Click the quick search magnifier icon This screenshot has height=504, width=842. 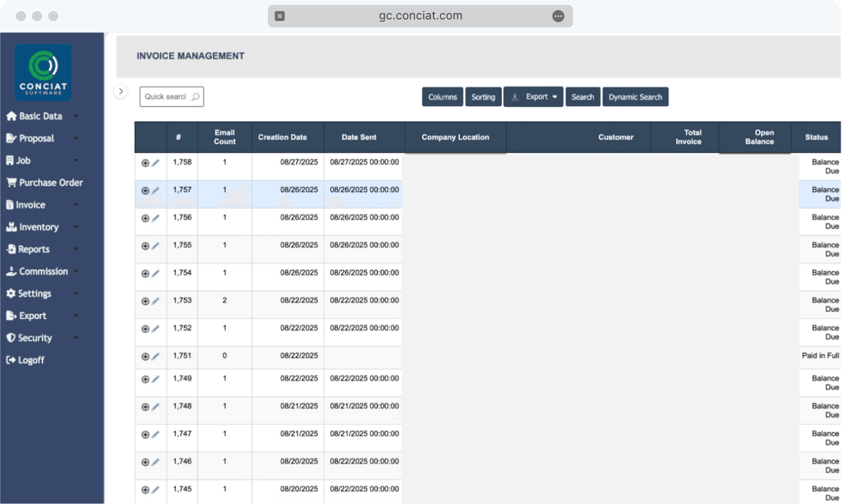pos(195,97)
